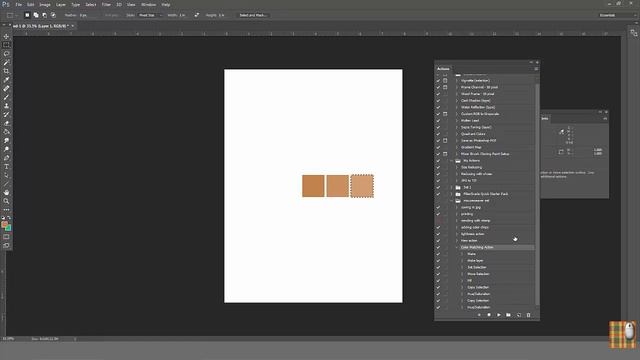Select the Eraser tool
Viewport: 640px width, 360px height.
click(x=6, y=123)
